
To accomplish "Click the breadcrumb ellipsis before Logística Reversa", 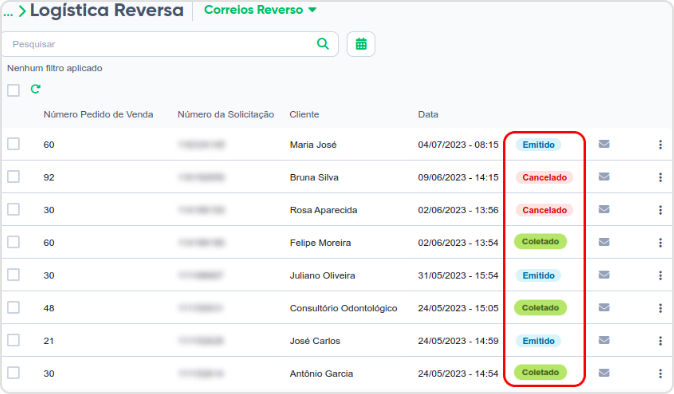I will (8, 13).
